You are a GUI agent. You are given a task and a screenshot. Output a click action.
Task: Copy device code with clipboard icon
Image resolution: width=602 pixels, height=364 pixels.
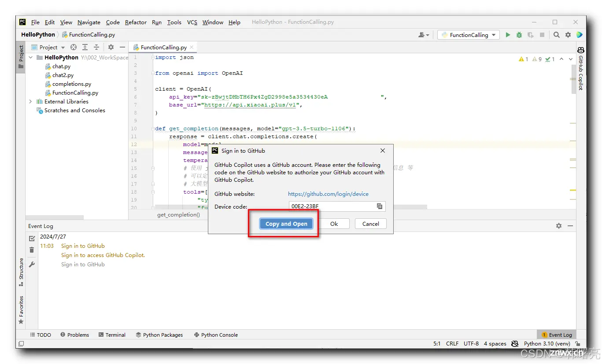pyautogui.click(x=380, y=206)
